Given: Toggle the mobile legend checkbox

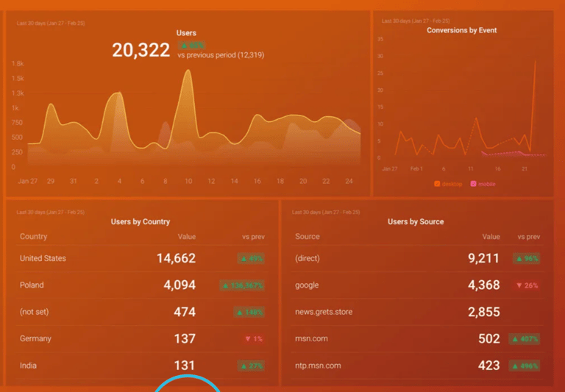Looking at the screenshot, I should click(473, 184).
